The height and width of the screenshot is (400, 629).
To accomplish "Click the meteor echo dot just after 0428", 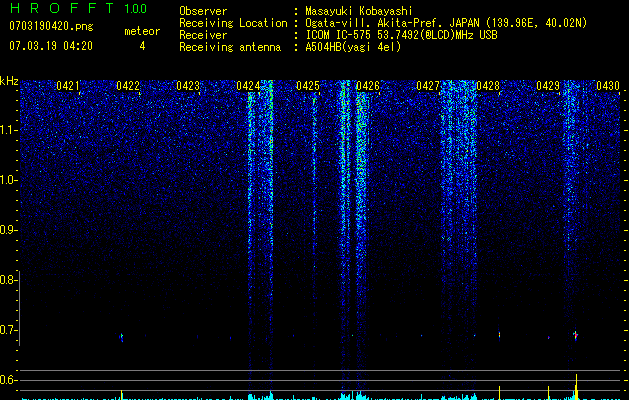I will [499, 334].
